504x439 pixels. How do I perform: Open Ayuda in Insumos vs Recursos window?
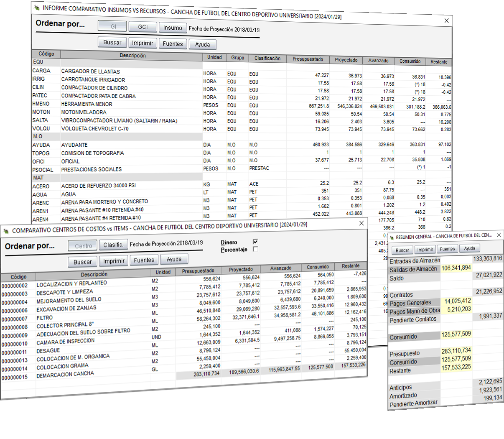click(203, 44)
